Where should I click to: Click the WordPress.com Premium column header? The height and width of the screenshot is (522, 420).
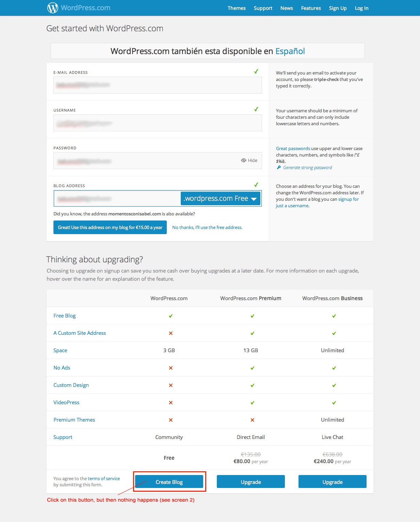tap(251, 298)
